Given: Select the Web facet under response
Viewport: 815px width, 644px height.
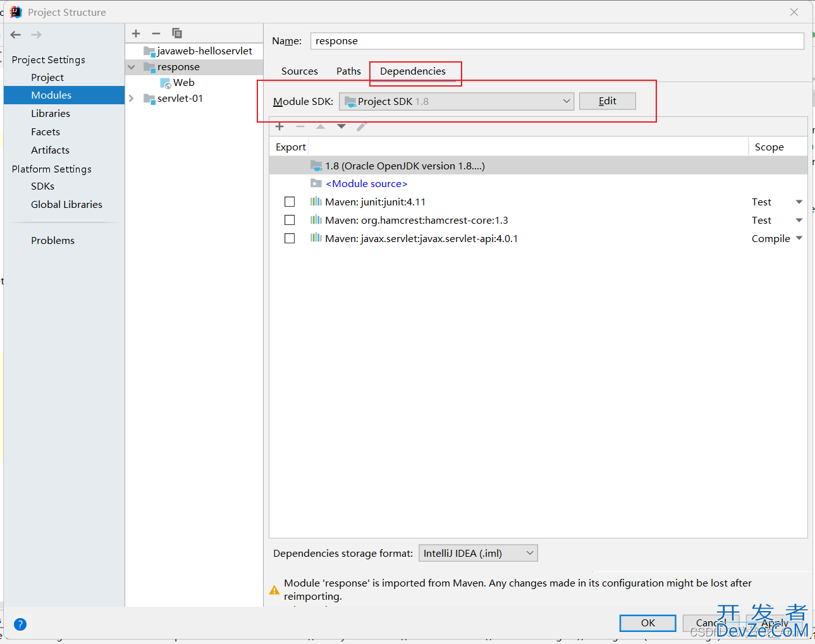Looking at the screenshot, I should (183, 83).
